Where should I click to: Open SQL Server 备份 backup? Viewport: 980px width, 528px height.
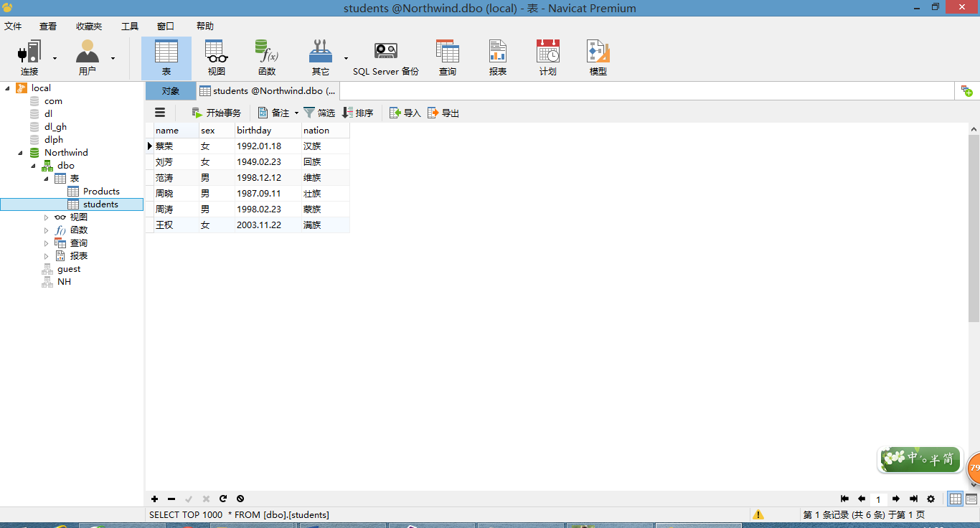coord(386,58)
